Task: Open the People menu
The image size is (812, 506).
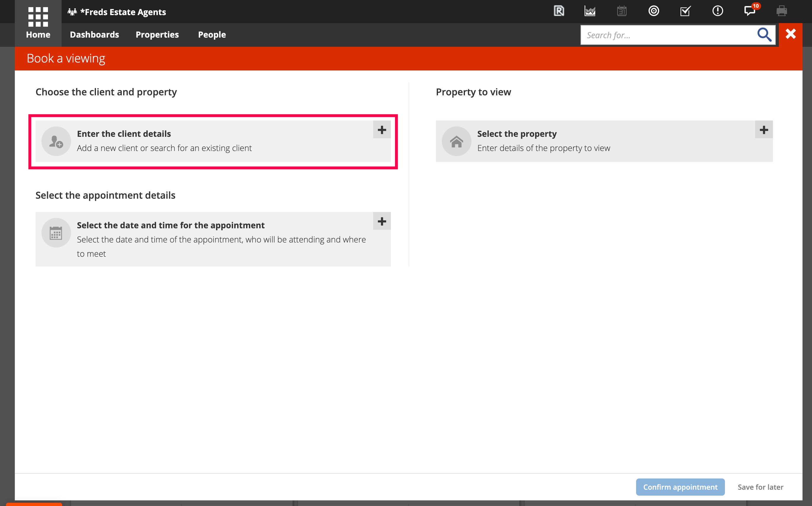Action: (212, 34)
